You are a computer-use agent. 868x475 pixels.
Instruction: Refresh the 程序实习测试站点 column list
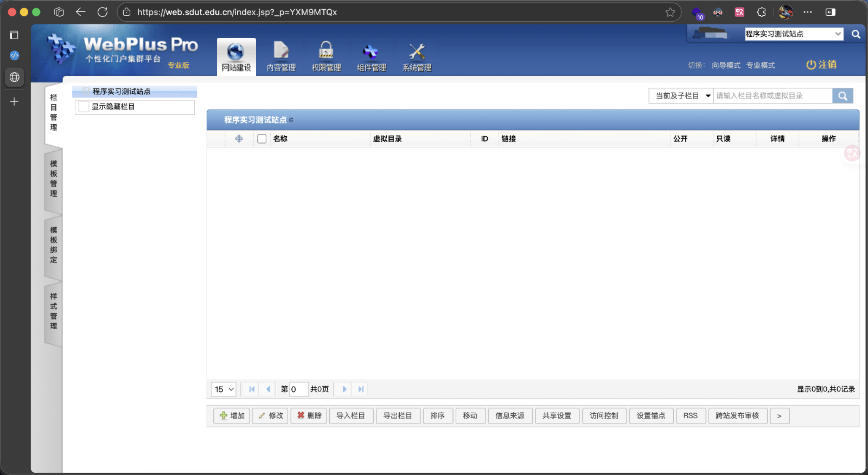coord(292,120)
